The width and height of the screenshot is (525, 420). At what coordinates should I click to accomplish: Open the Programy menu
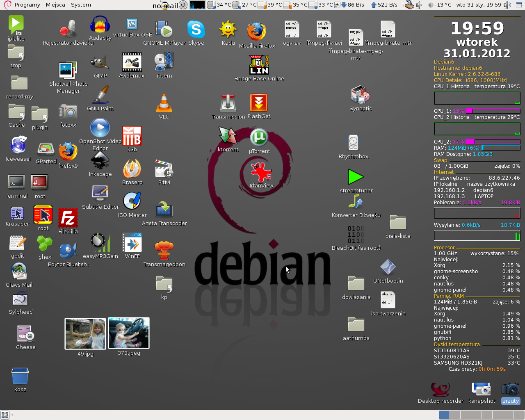(27, 5)
